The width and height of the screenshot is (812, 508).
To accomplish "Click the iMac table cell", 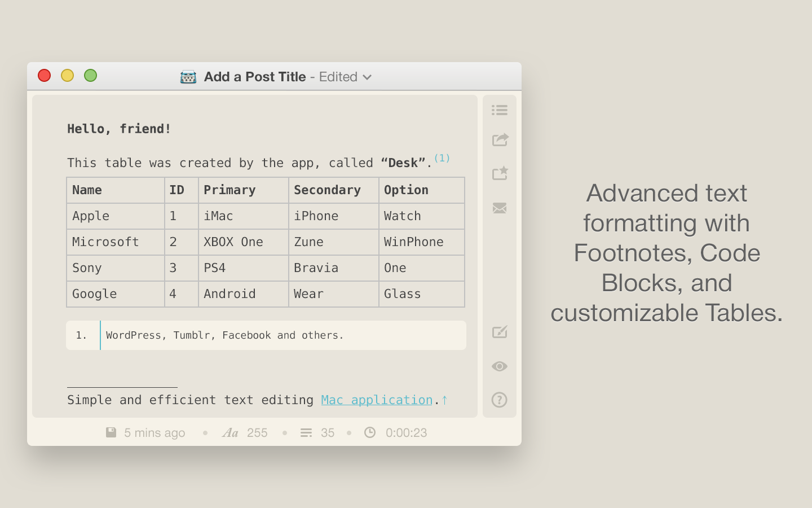I will tap(244, 216).
